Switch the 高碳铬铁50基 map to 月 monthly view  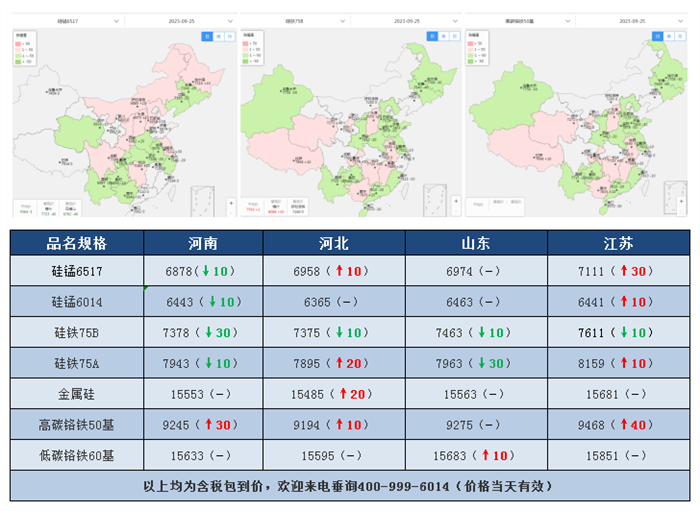pyautogui.click(x=680, y=35)
